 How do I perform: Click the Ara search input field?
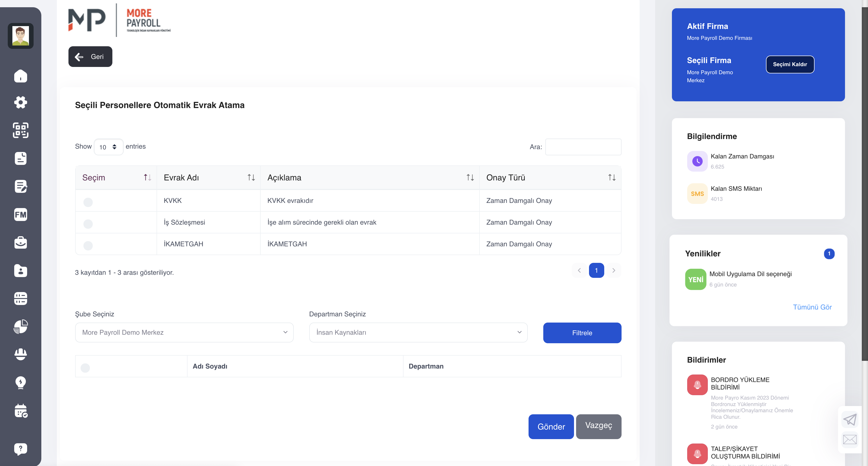[x=583, y=147]
